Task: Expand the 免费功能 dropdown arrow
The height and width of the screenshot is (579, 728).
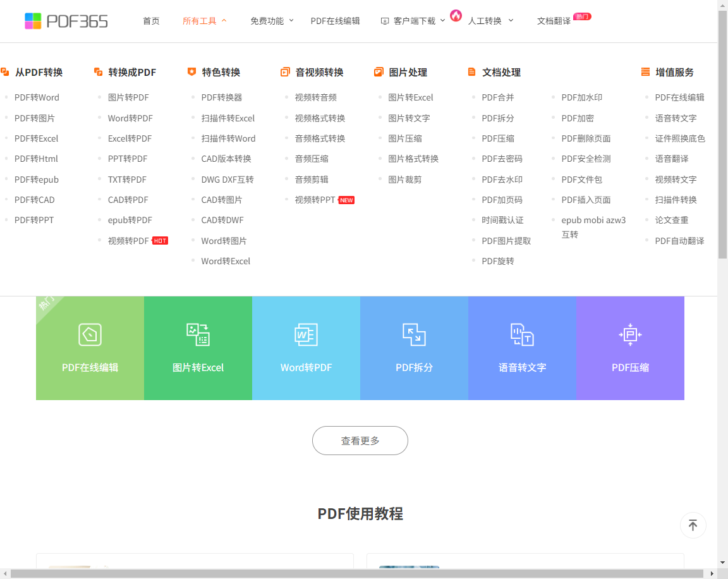Action: coord(291,21)
